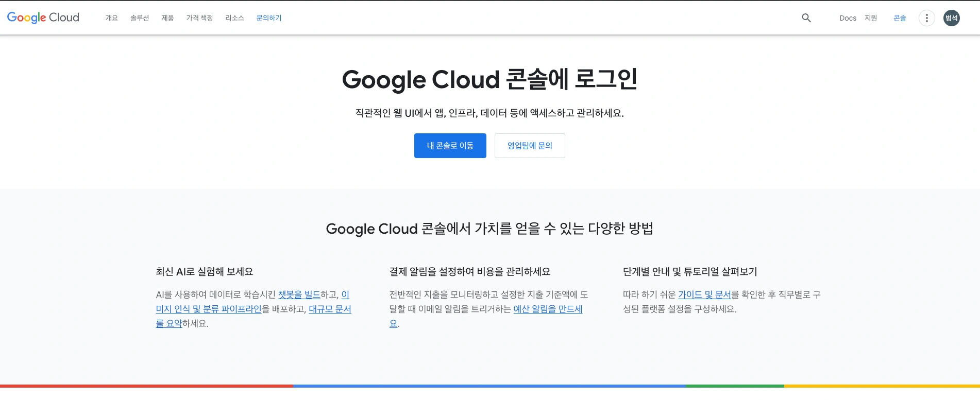Open the Docs link
The image size is (980, 400).
pos(848,18)
